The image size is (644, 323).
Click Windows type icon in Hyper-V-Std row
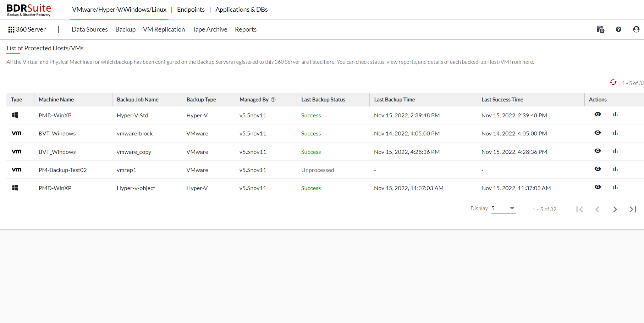15,115
